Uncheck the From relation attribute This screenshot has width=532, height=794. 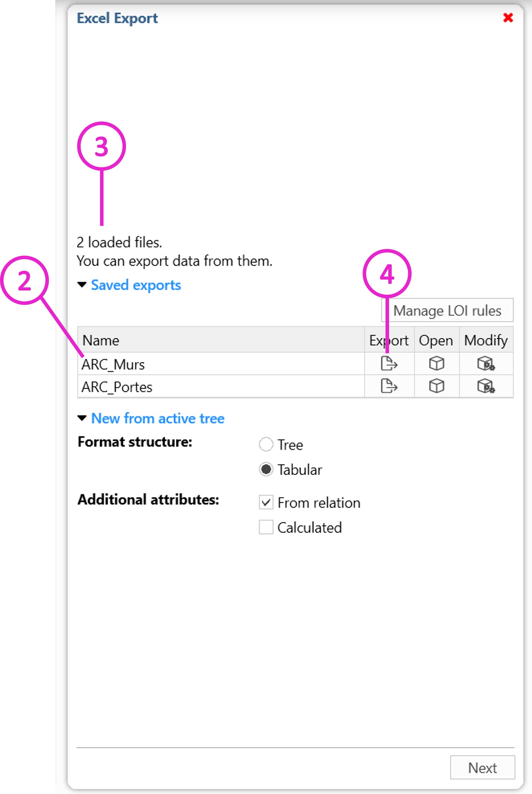click(x=266, y=502)
